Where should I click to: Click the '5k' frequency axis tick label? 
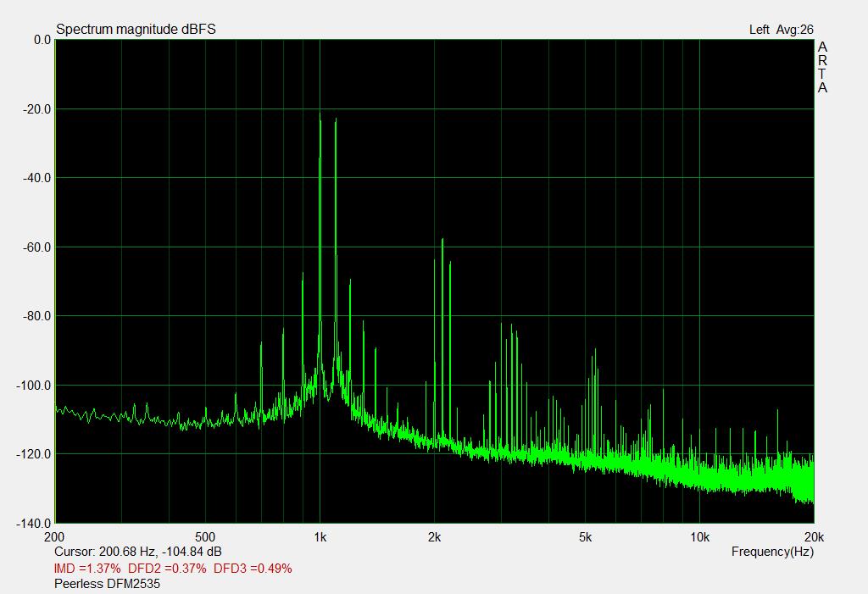585,537
